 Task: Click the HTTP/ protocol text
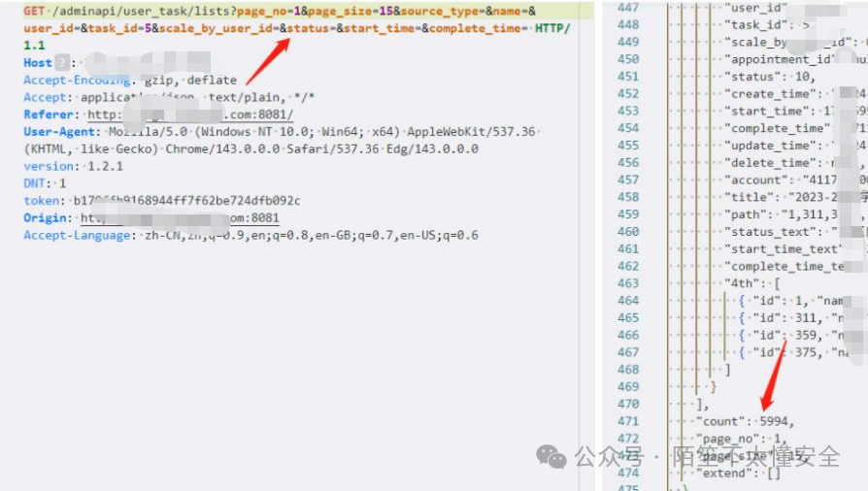[551, 28]
